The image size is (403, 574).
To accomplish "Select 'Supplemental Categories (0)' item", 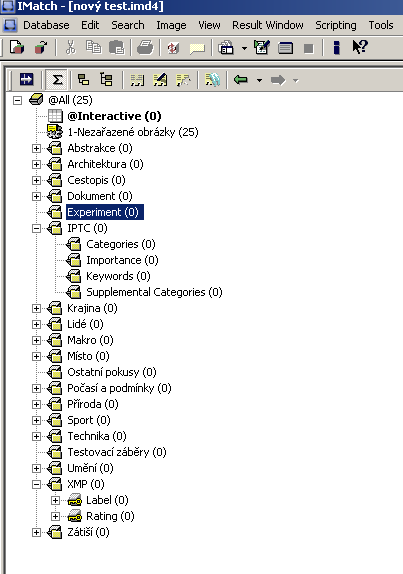I will click(x=154, y=292).
